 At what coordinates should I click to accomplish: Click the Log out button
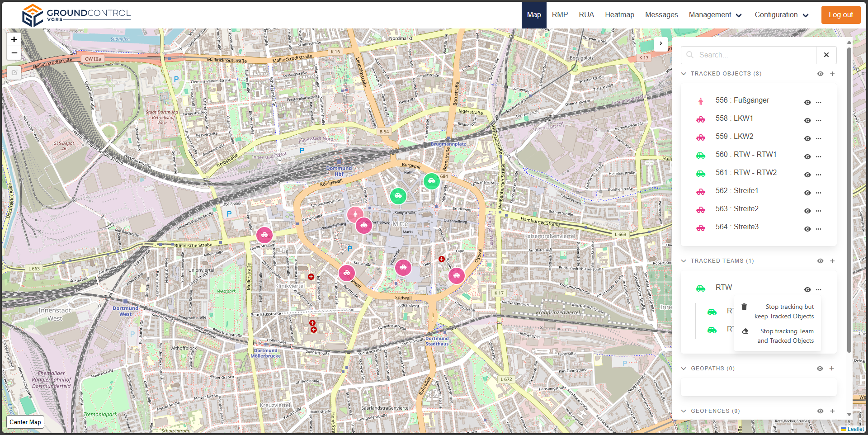click(x=840, y=15)
